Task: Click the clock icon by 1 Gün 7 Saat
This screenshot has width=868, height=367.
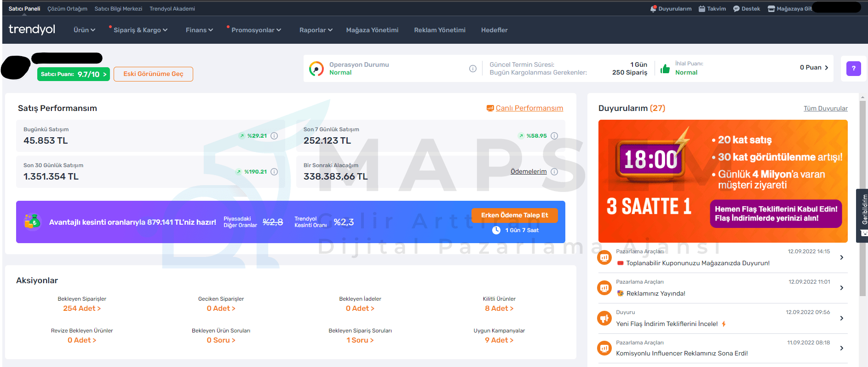Action: pyautogui.click(x=496, y=230)
